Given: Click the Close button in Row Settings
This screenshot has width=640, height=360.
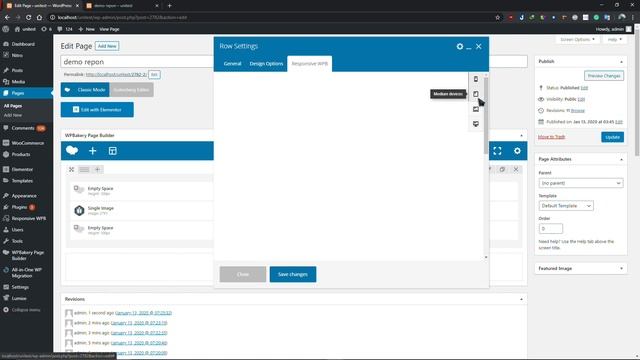Looking at the screenshot, I should [x=243, y=274].
